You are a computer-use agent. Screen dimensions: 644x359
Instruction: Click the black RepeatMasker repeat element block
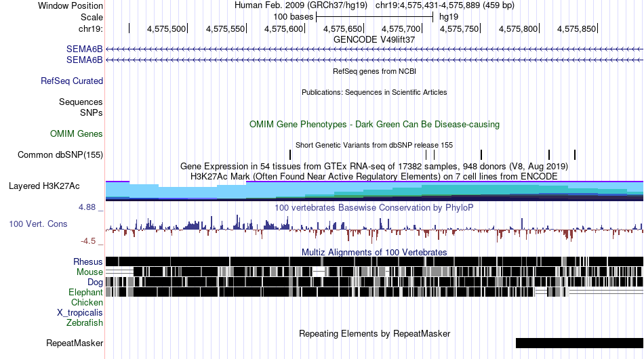[x=580, y=343]
